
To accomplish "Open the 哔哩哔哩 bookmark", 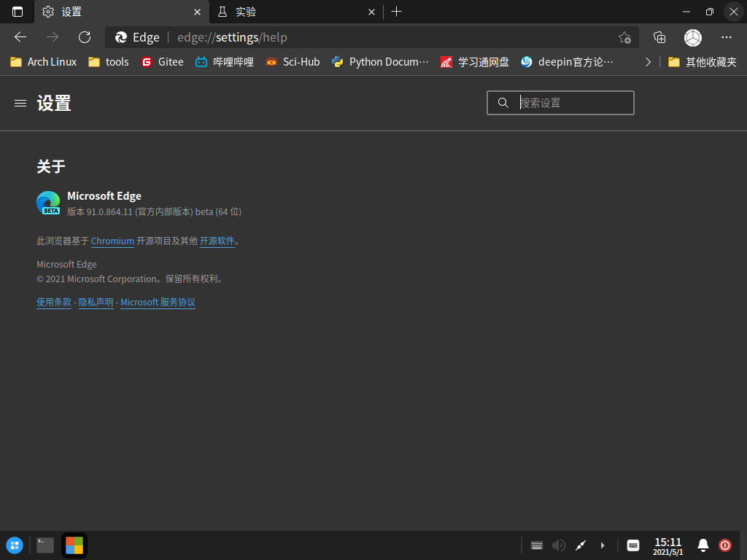I will pyautogui.click(x=225, y=62).
